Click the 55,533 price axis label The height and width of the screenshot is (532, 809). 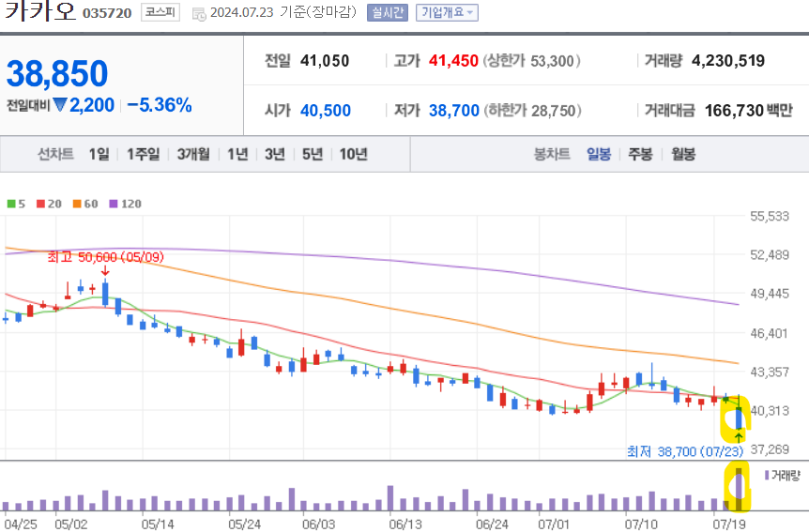770,216
